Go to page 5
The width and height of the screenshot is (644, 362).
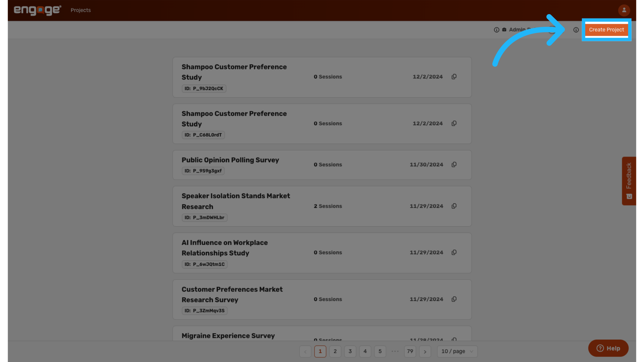(x=380, y=351)
